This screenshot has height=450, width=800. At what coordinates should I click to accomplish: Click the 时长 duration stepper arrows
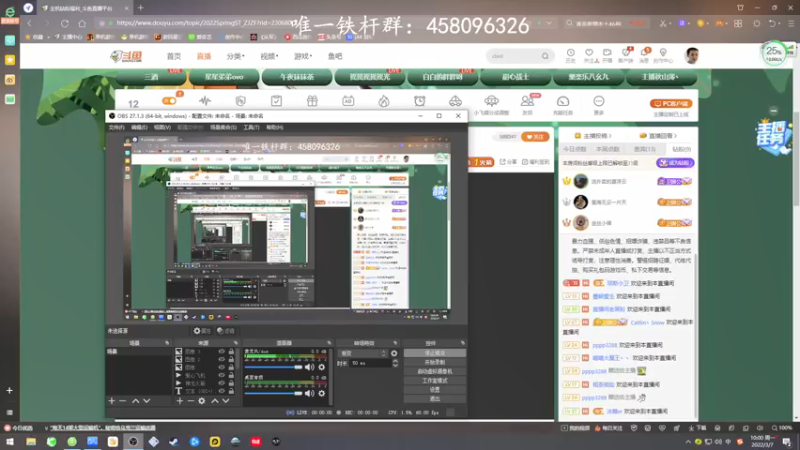point(395,363)
